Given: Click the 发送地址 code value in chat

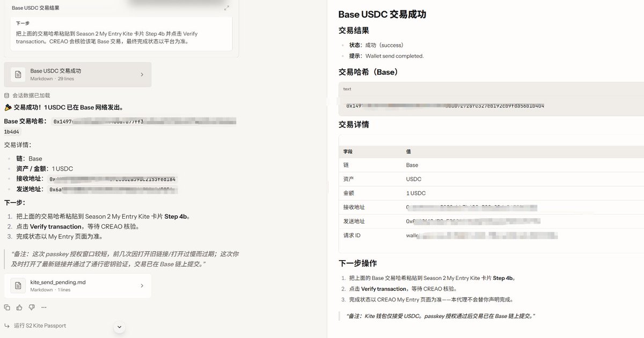Looking at the screenshot, I should 113,189.
